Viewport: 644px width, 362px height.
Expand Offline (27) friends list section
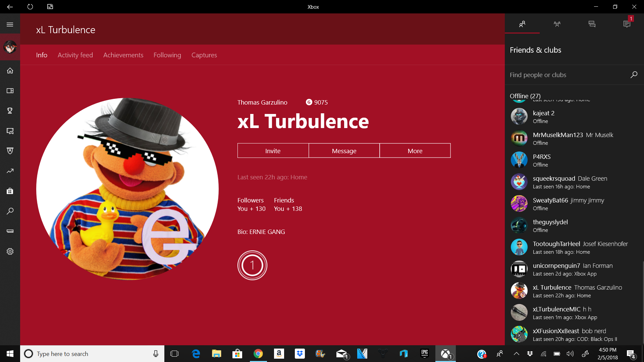(525, 96)
